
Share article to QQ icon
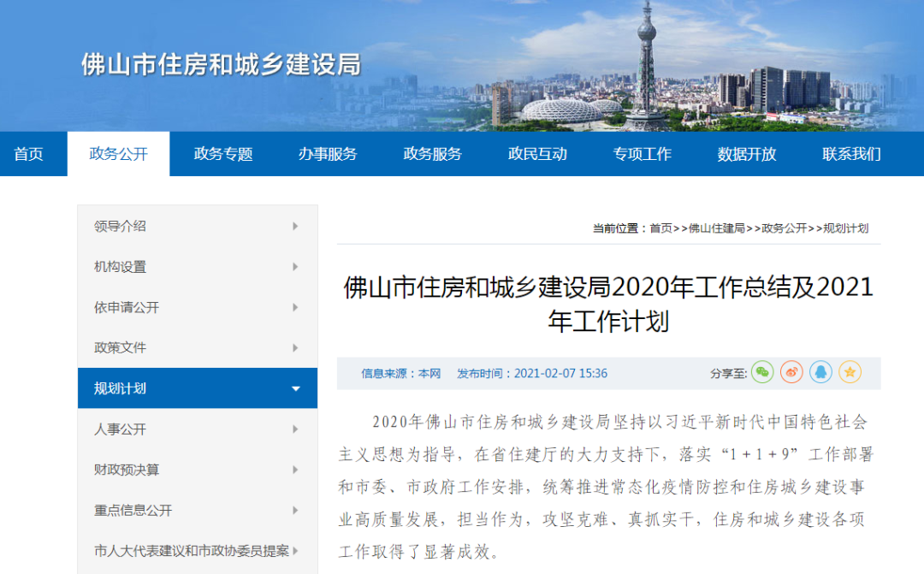[x=820, y=372]
